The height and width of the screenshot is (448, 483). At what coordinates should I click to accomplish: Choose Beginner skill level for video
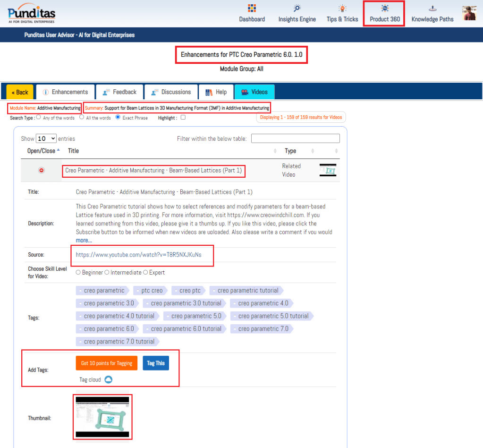pos(78,272)
